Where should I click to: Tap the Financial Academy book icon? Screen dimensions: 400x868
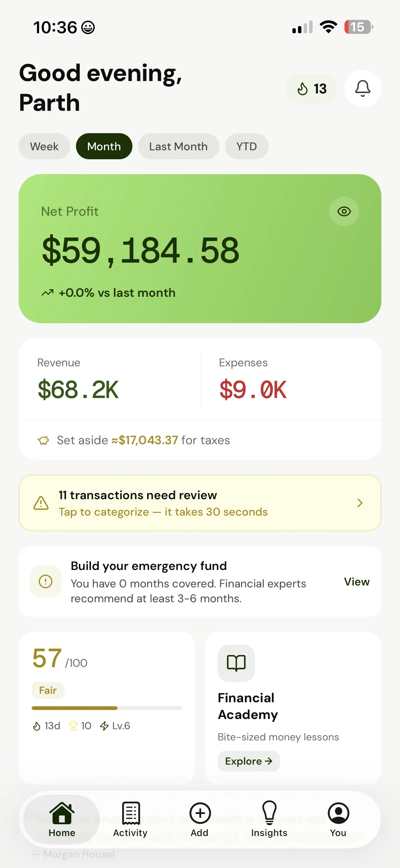point(236,663)
